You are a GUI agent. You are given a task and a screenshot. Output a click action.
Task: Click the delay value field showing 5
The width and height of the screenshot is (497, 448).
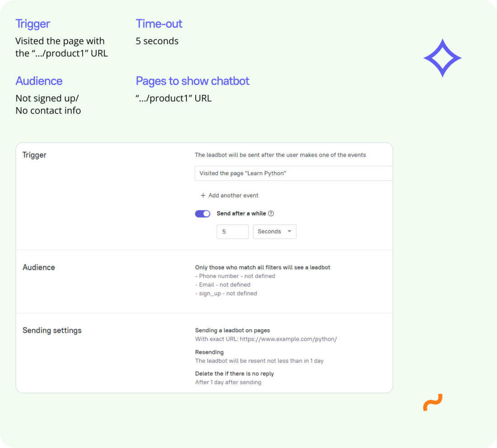232,231
